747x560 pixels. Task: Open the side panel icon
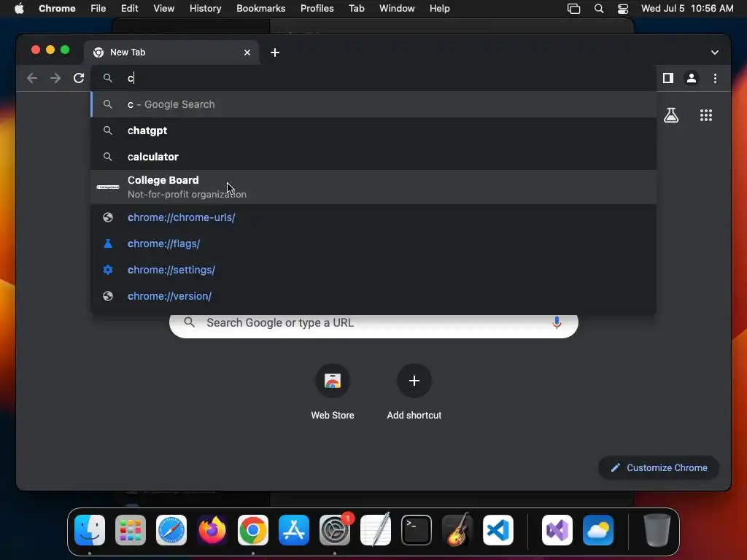click(668, 78)
